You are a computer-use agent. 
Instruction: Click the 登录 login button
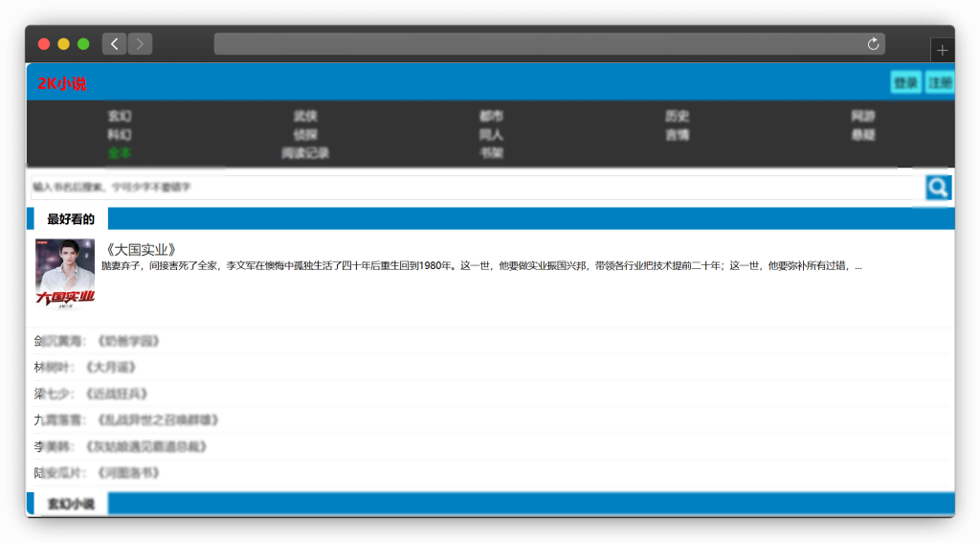[x=905, y=82]
